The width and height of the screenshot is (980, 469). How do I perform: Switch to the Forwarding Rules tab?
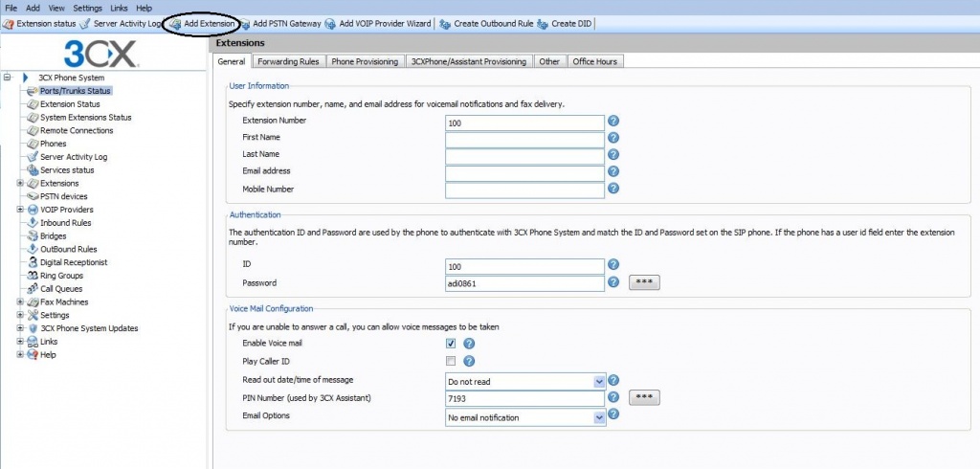(x=287, y=61)
